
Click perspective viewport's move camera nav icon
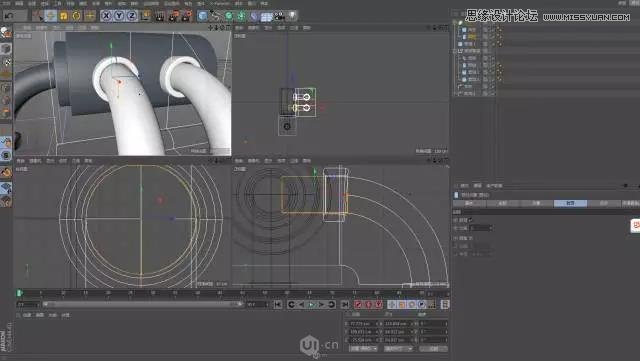click(x=210, y=28)
